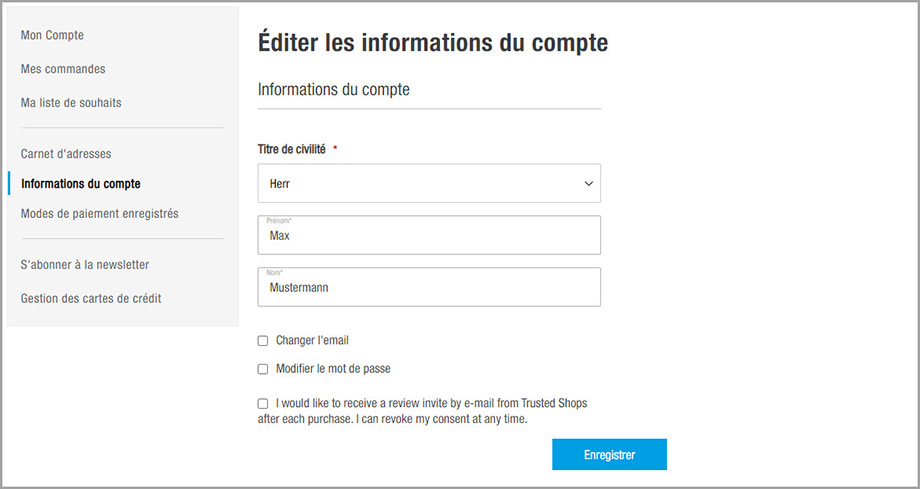Check the Trusted Shops review invite box

pyautogui.click(x=263, y=404)
